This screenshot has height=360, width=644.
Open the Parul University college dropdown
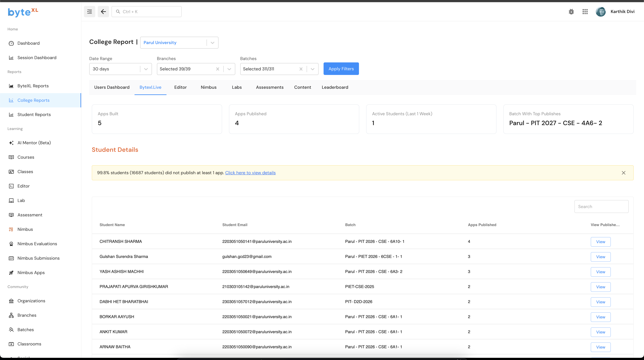click(212, 42)
